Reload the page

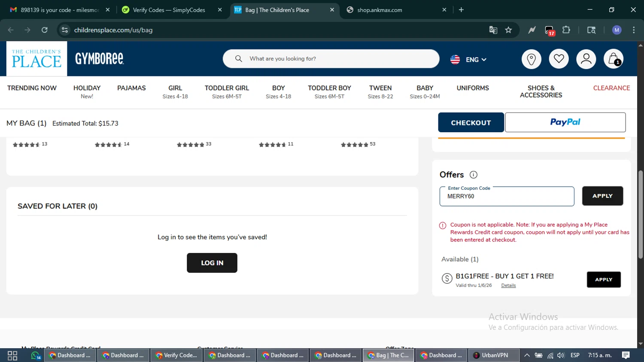point(45,30)
